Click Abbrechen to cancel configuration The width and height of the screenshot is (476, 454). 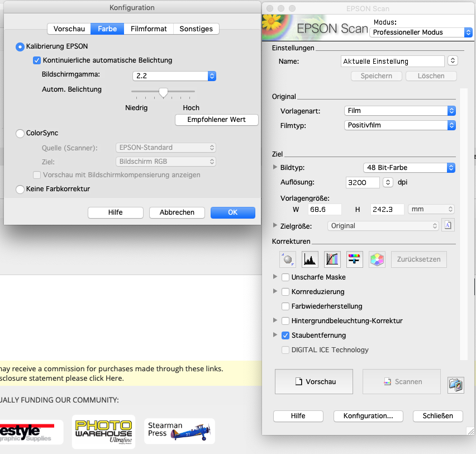[177, 212]
